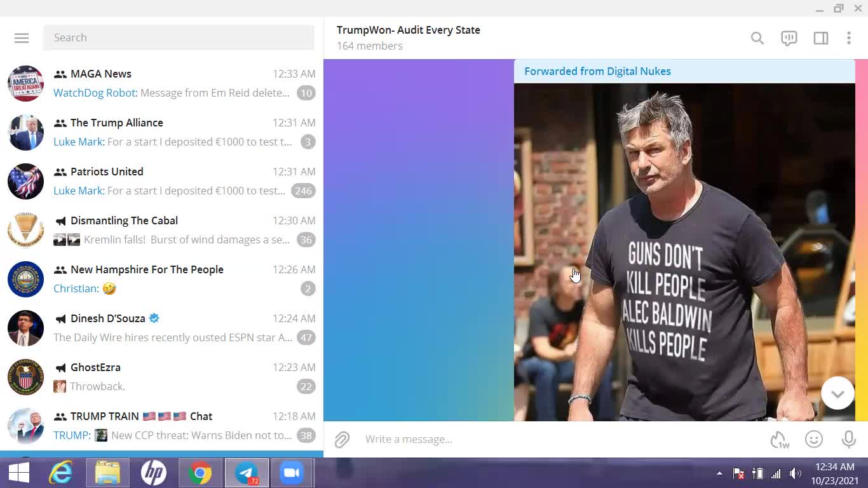Click group icon beside MAGA News
This screenshot has height=488, width=868.
(x=60, y=74)
